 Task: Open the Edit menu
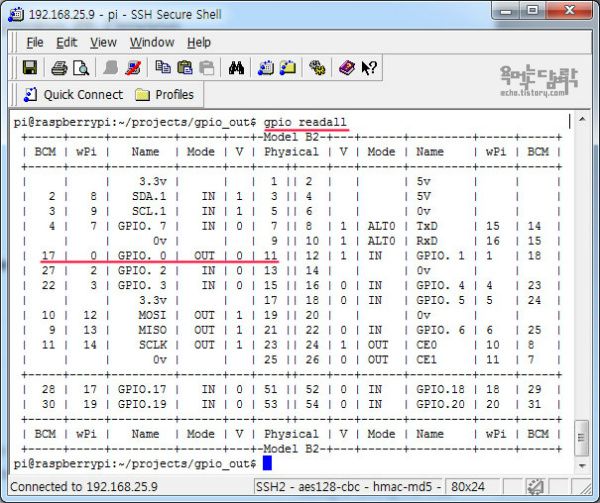tap(67, 42)
